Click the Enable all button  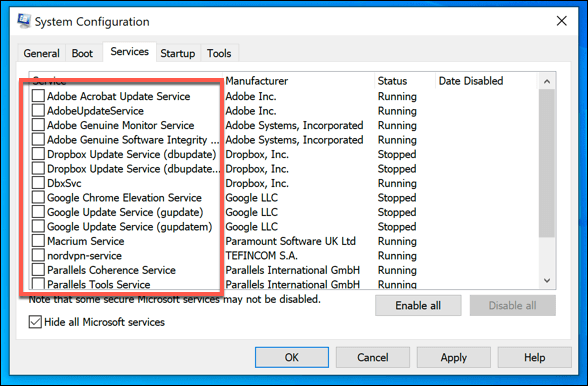[418, 305]
